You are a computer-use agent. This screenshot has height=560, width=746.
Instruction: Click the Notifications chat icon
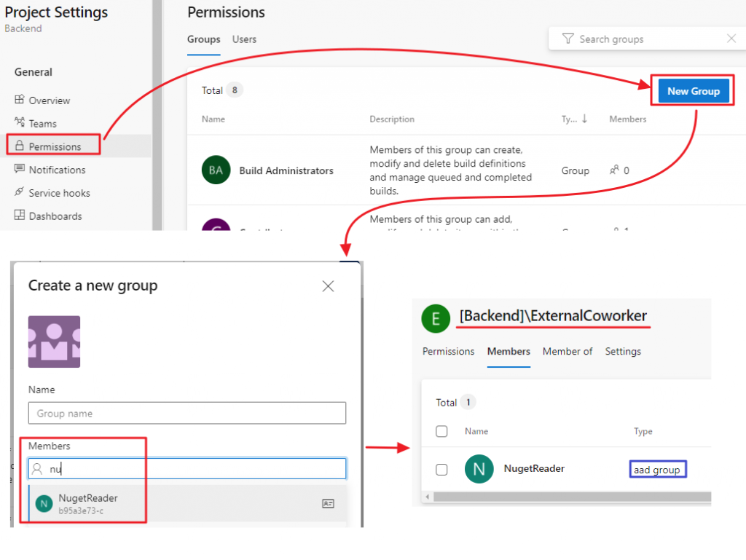[x=19, y=169]
